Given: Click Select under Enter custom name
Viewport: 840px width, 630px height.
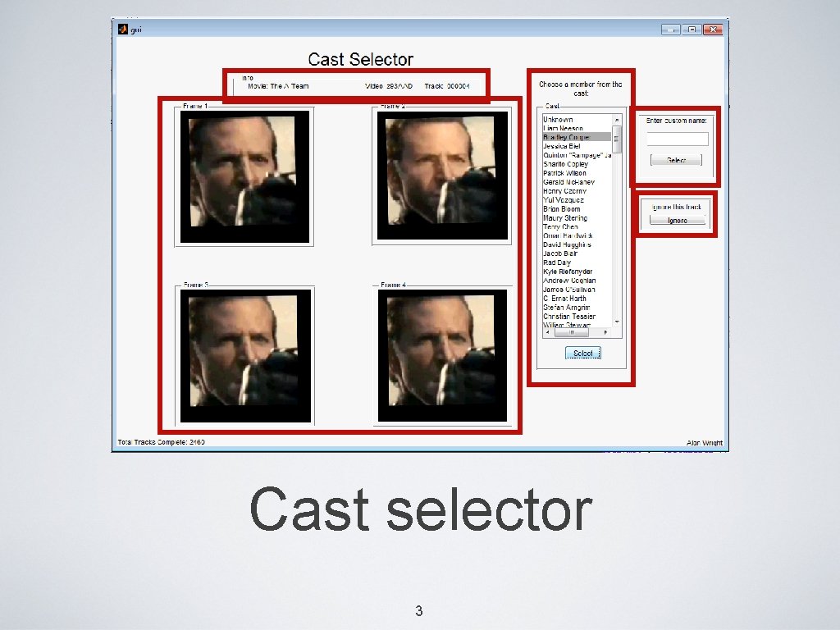Looking at the screenshot, I should [x=676, y=160].
